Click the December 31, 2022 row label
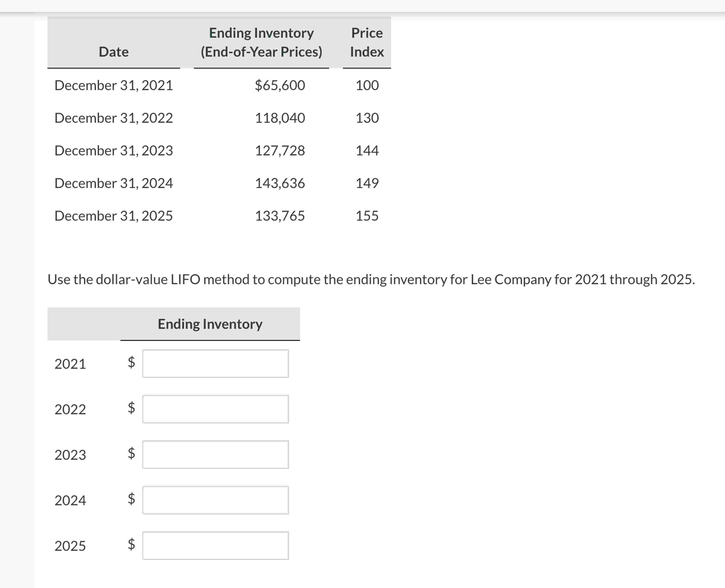 coord(113,118)
